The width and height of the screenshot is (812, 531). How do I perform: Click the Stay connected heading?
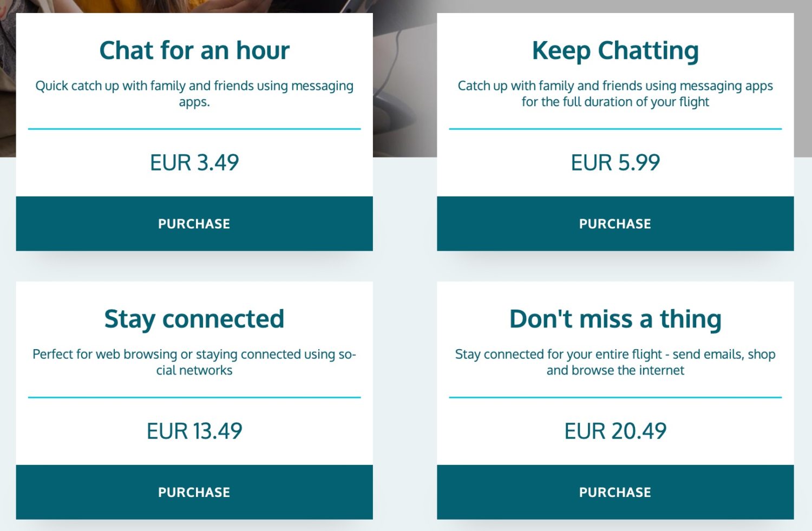pos(194,318)
